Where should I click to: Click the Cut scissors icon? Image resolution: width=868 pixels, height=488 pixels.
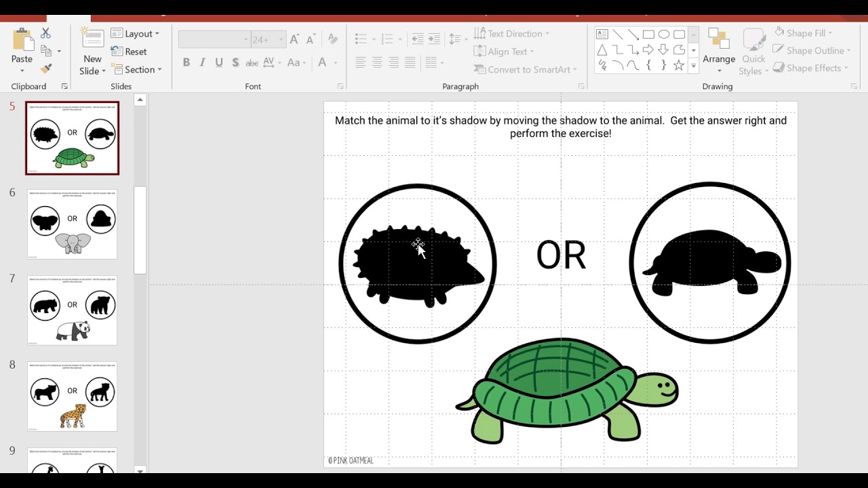45,33
